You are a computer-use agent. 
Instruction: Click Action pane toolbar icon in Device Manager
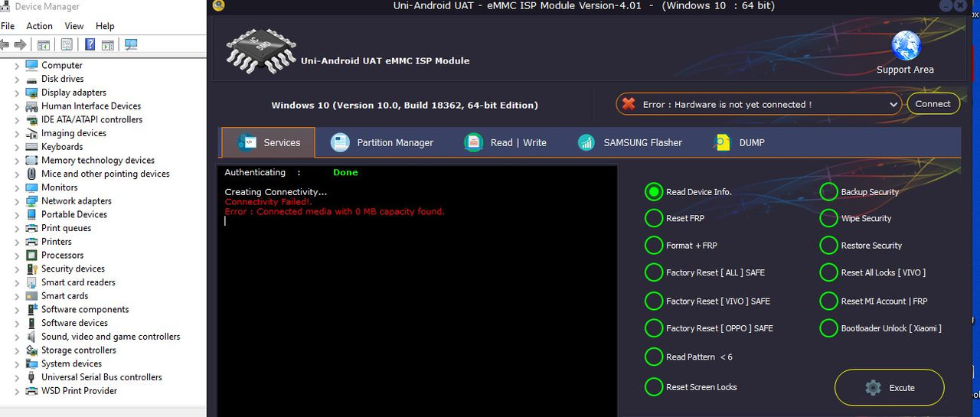(106, 45)
